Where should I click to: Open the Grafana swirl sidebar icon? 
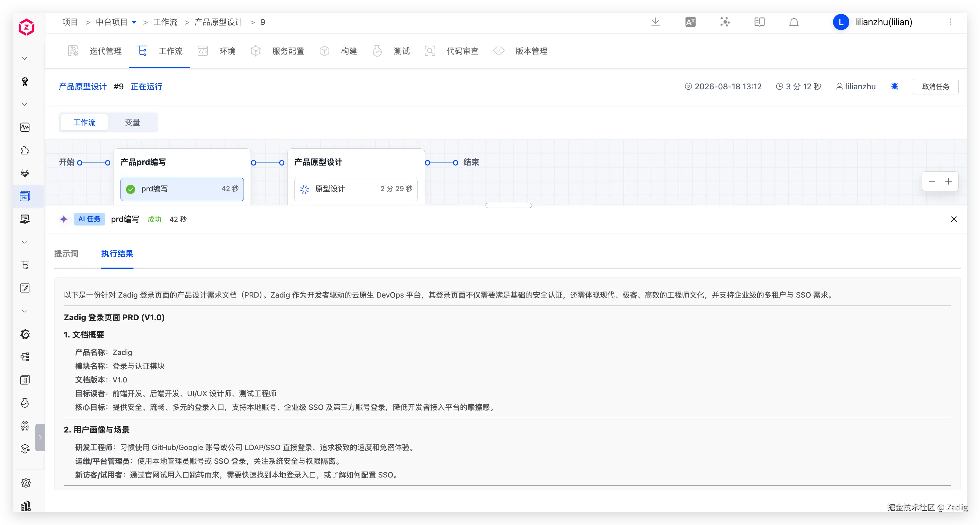point(25,334)
